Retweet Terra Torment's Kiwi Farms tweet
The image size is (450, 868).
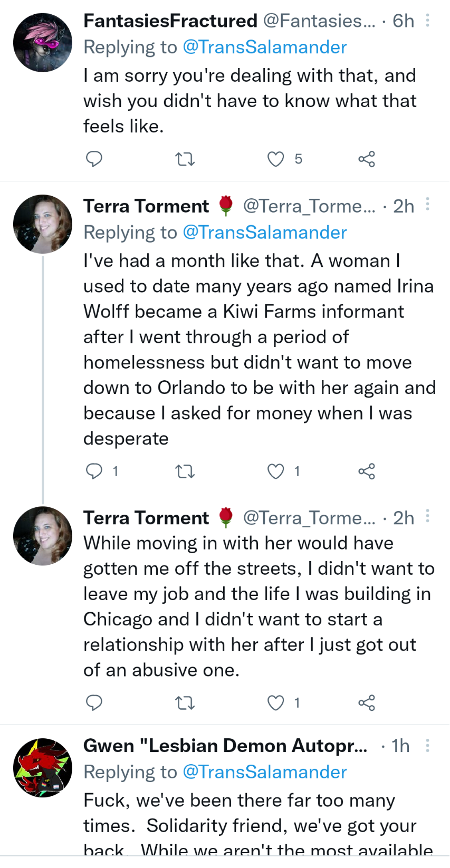pyautogui.click(x=185, y=471)
